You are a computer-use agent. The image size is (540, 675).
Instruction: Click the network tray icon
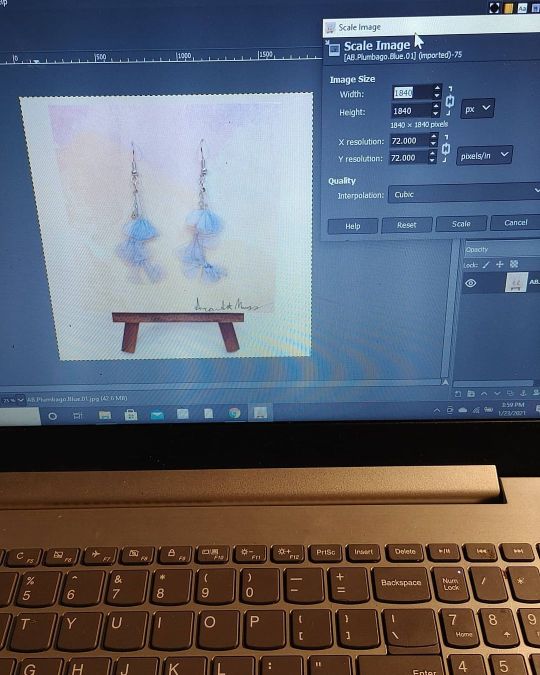tap(476, 410)
